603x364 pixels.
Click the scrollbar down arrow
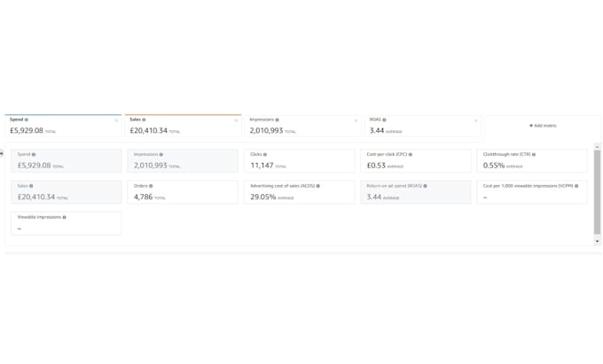pyautogui.click(x=597, y=242)
